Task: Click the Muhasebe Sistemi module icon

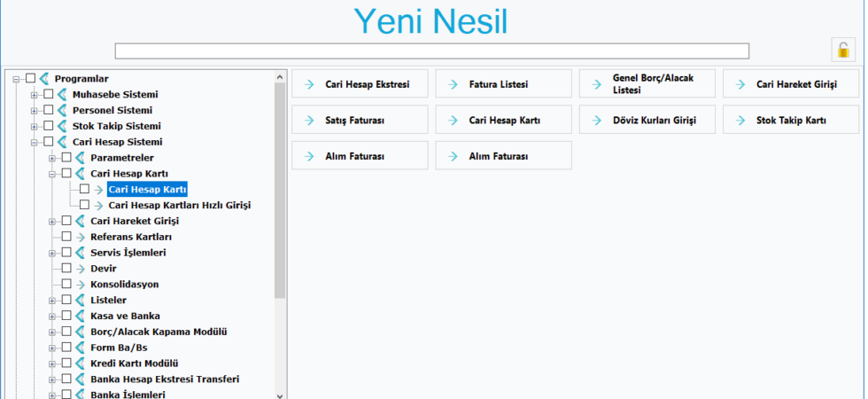Action: click(63, 95)
